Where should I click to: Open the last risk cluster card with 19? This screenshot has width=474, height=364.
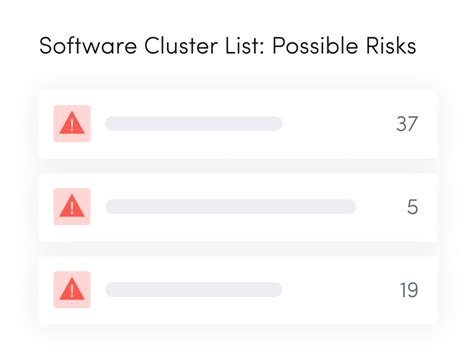tap(238, 290)
